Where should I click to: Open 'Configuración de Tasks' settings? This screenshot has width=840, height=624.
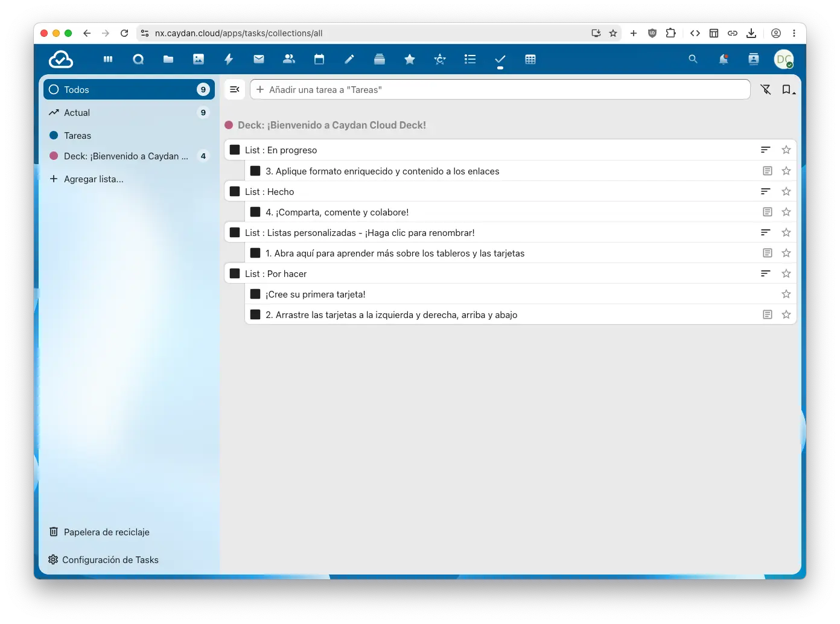click(129, 559)
